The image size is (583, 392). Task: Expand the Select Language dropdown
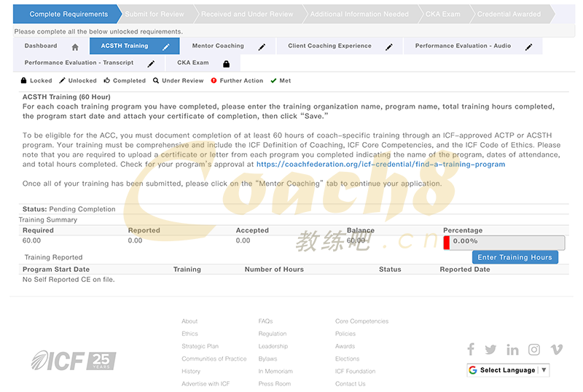[x=507, y=370]
